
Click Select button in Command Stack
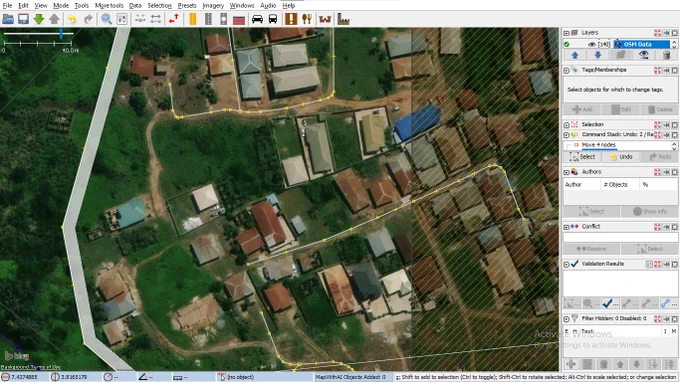click(x=582, y=157)
